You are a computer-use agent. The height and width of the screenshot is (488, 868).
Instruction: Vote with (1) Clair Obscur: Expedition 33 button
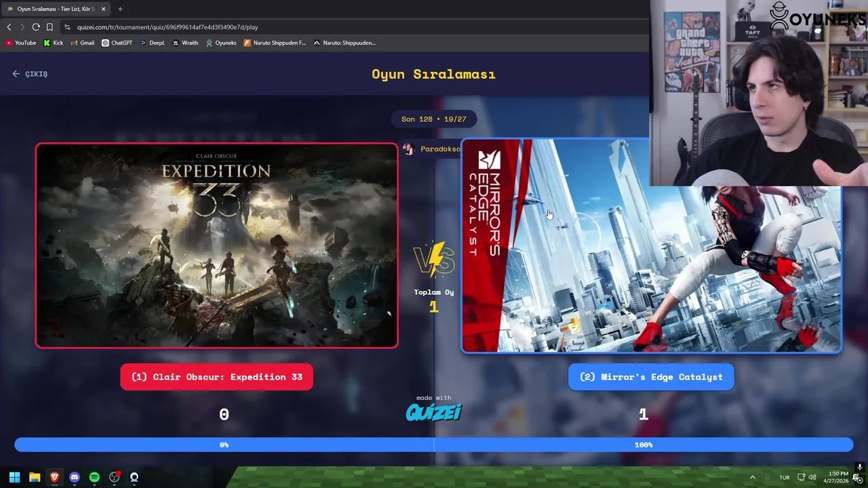click(x=217, y=377)
